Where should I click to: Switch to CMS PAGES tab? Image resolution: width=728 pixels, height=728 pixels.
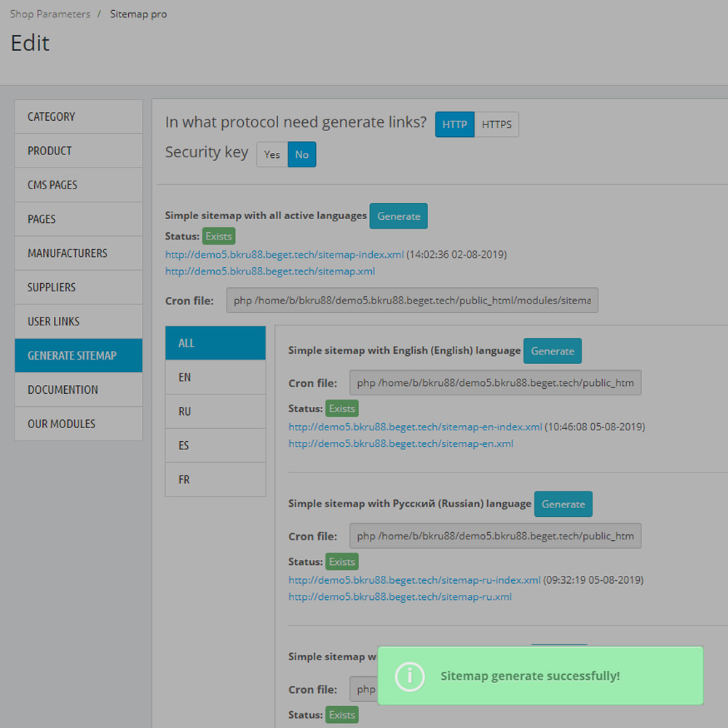(79, 185)
